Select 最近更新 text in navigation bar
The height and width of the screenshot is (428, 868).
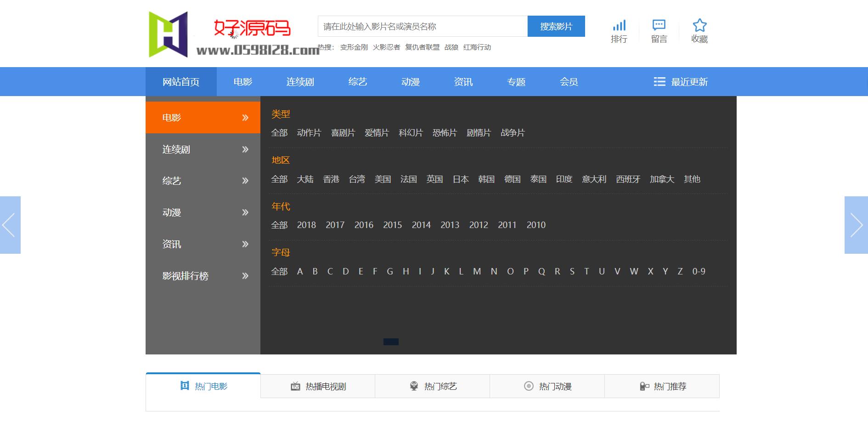[689, 82]
